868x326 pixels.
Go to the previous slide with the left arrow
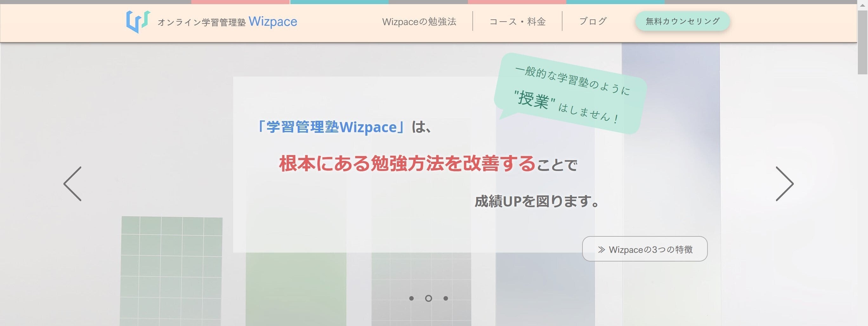click(x=73, y=184)
